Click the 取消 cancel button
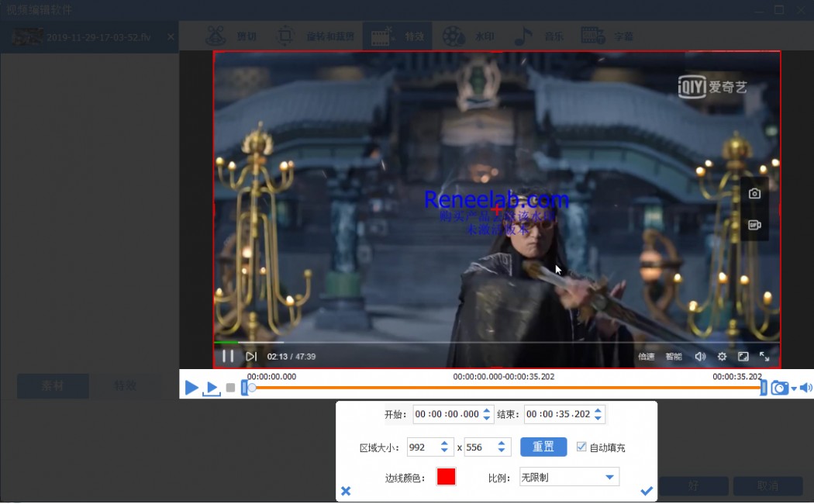Image resolution: width=814 pixels, height=504 pixels. pos(767,486)
